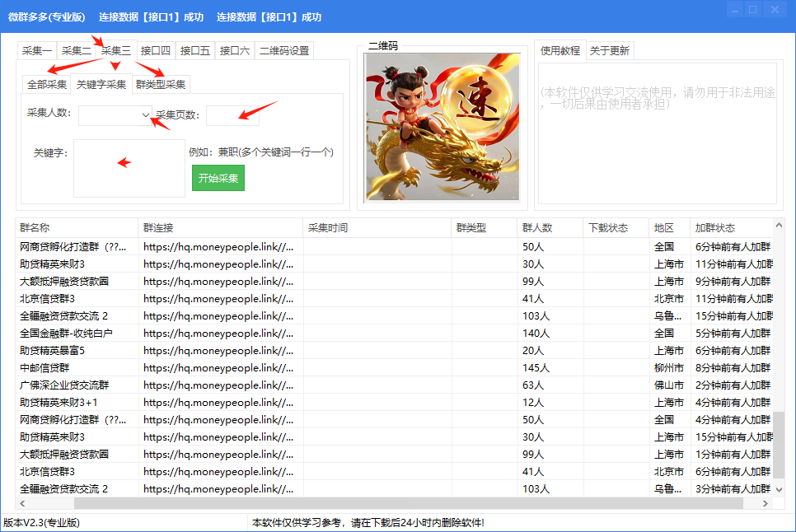
Task: Close the 微群多多 window
Action: pos(775,10)
